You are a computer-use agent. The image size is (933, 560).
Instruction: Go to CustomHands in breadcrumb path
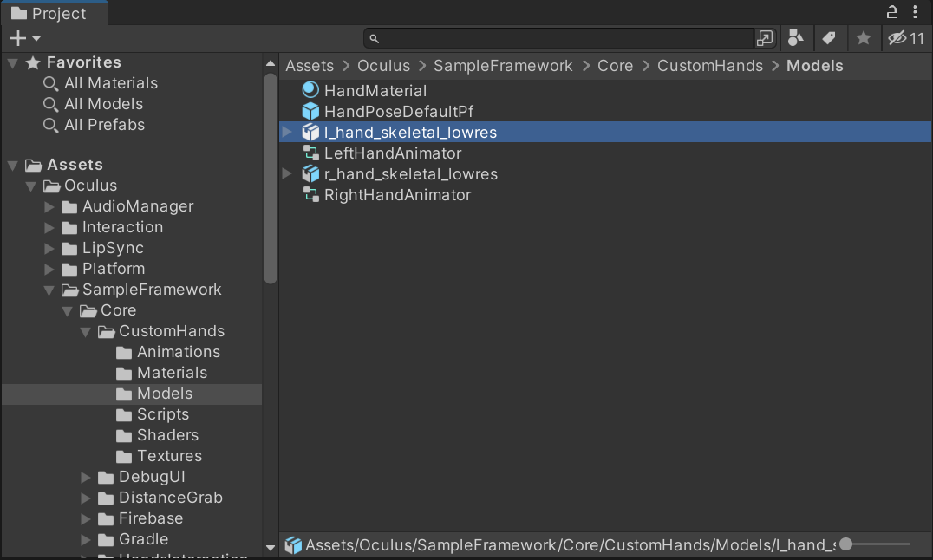(x=710, y=66)
